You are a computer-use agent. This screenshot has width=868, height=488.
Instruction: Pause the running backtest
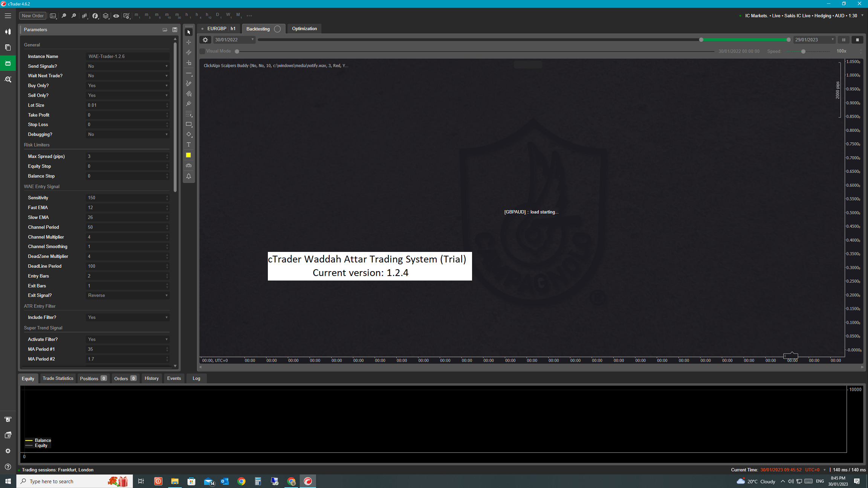click(844, 40)
